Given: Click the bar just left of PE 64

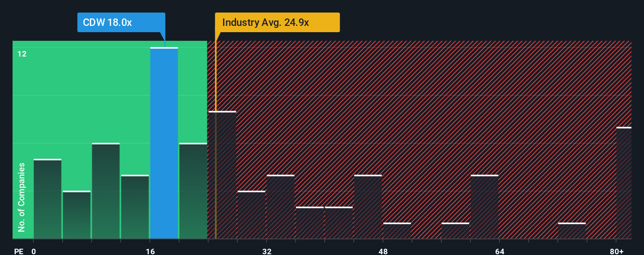Looking at the screenshot, I should tap(485, 206).
